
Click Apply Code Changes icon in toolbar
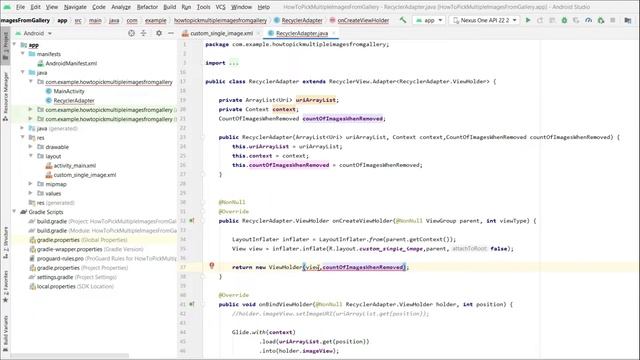[552, 20]
